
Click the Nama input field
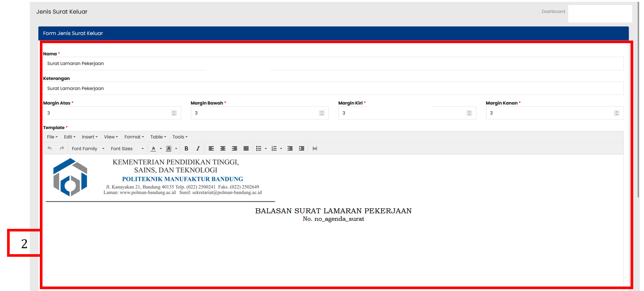[333, 64]
